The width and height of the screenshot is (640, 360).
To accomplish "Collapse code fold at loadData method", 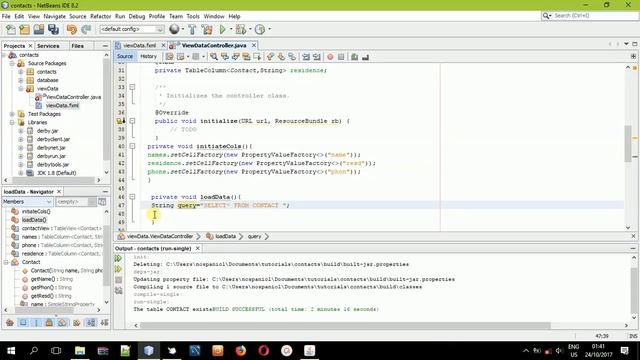I will (x=132, y=197).
